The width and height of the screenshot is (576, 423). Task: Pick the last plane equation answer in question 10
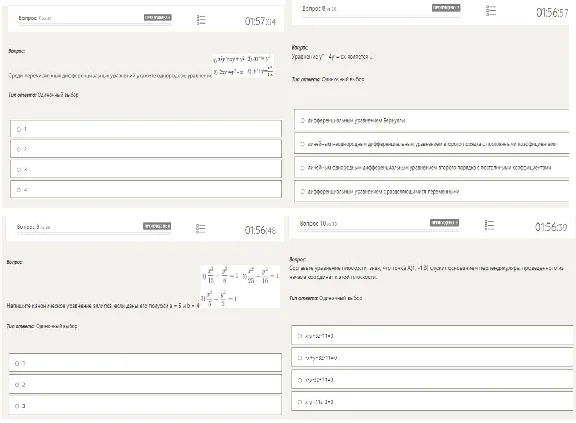[x=432, y=402]
